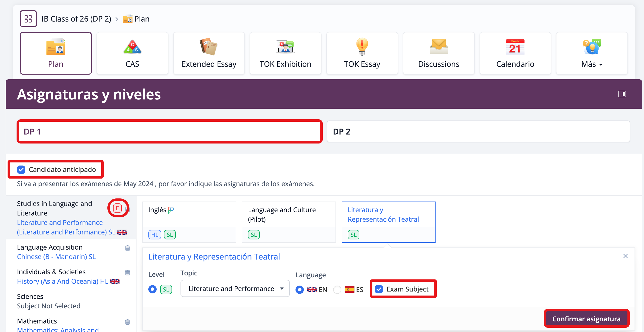
Task: Toggle the side panel icon in header
Action: click(x=622, y=94)
